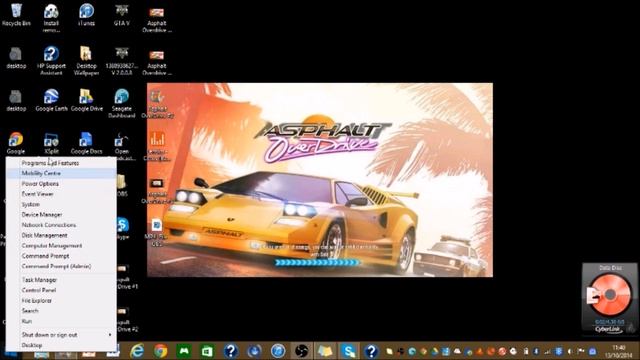The height and width of the screenshot is (360, 640).
Task: Launch the Google Earth desktop shortcut
Action: (51, 100)
